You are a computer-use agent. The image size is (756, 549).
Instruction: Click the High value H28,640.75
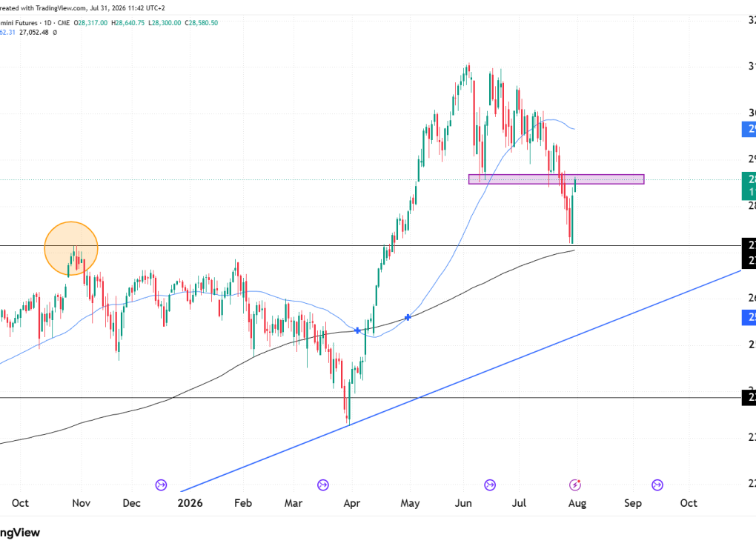point(127,23)
